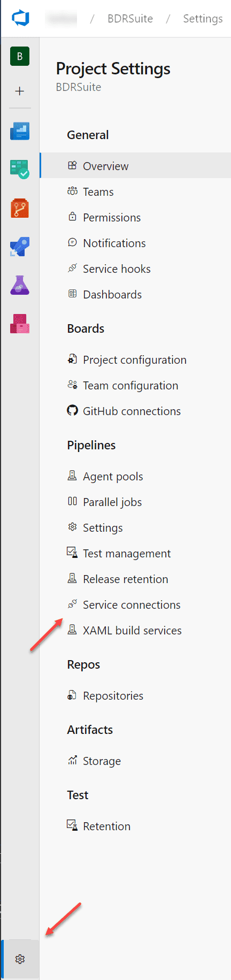Viewport: 231px width, 980px height.
Task: Open the Pipelines rocket icon in sidebar
Action: (20, 247)
